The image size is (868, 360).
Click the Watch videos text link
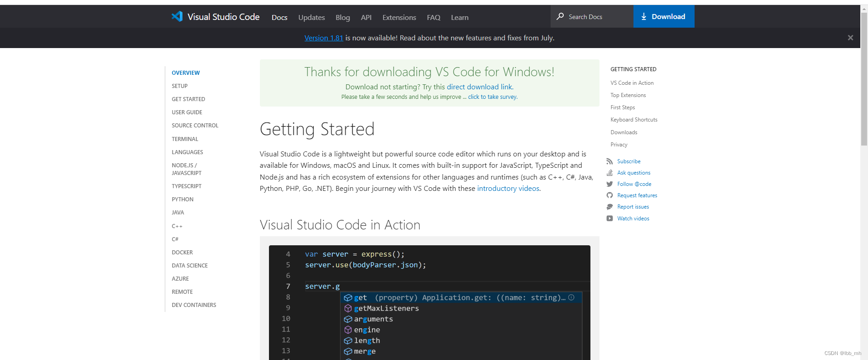(x=633, y=219)
